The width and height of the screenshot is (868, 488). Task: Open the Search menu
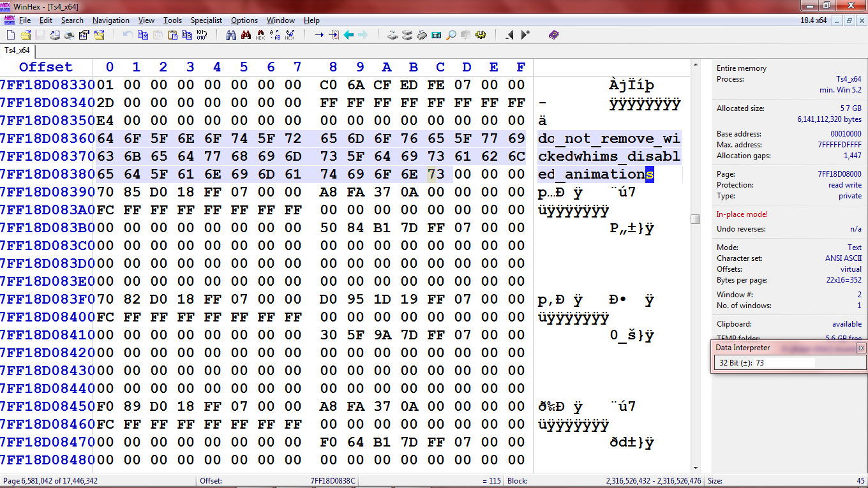pyautogui.click(x=72, y=20)
